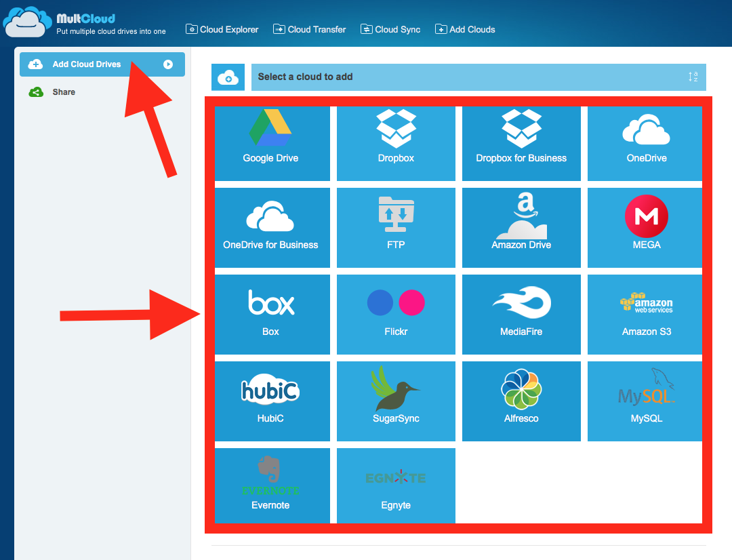Click Add Cloud Drives sidebar button
Image resolution: width=732 pixels, height=560 pixels.
[102, 64]
